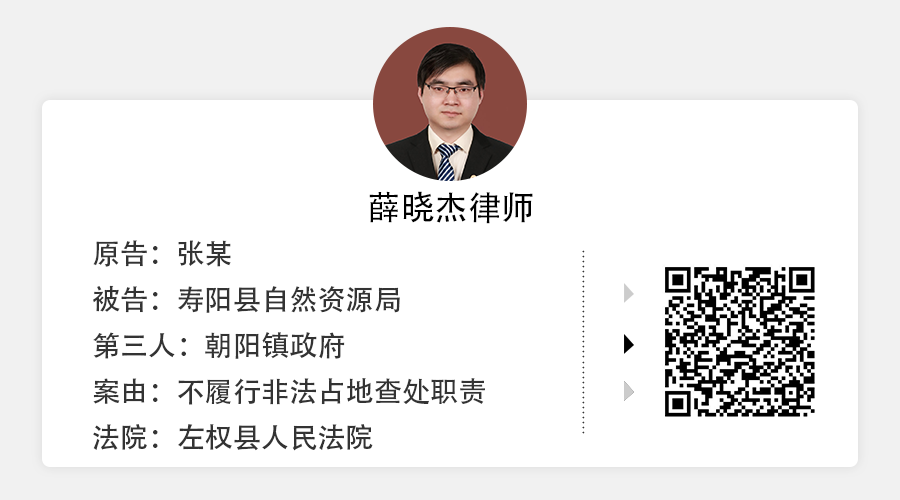Click the bottom gray arrow indicator
Image resolution: width=900 pixels, height=500 pixels.
tap(629, 391)
